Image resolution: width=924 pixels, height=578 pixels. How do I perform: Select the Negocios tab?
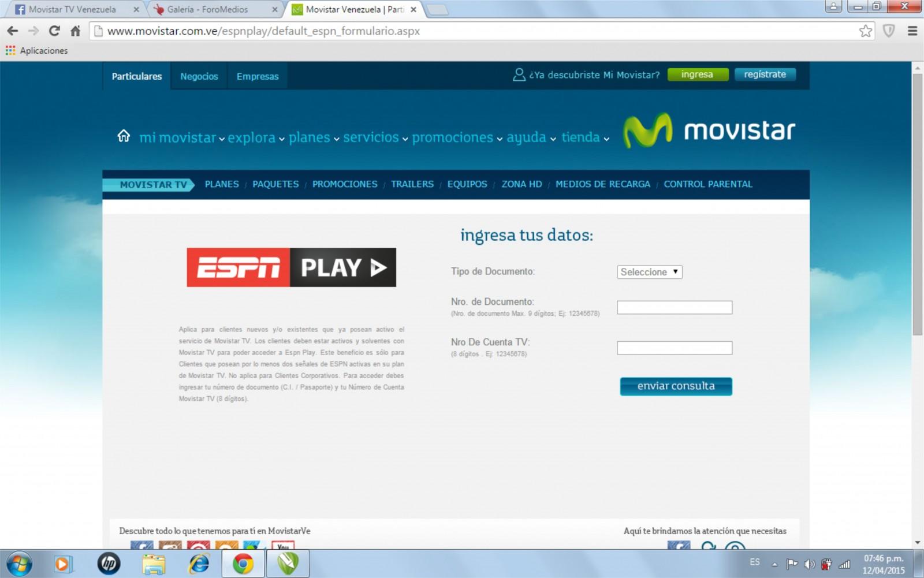199,76
